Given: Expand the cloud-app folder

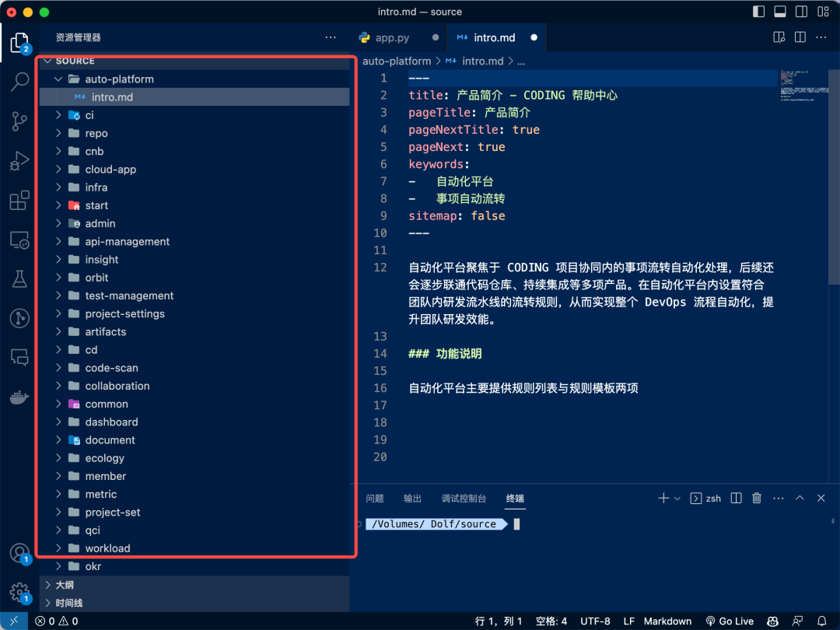Looking at the screenshot, I should pyautogui.click(x=58, y=170).
